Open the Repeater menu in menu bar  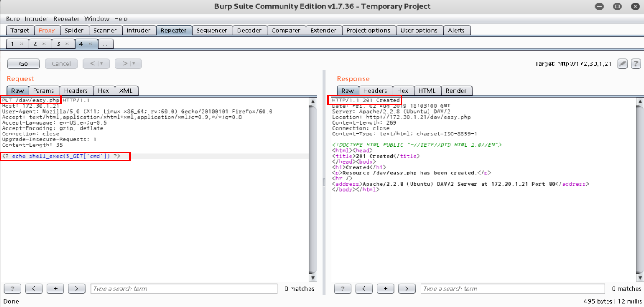click(66, 19)
